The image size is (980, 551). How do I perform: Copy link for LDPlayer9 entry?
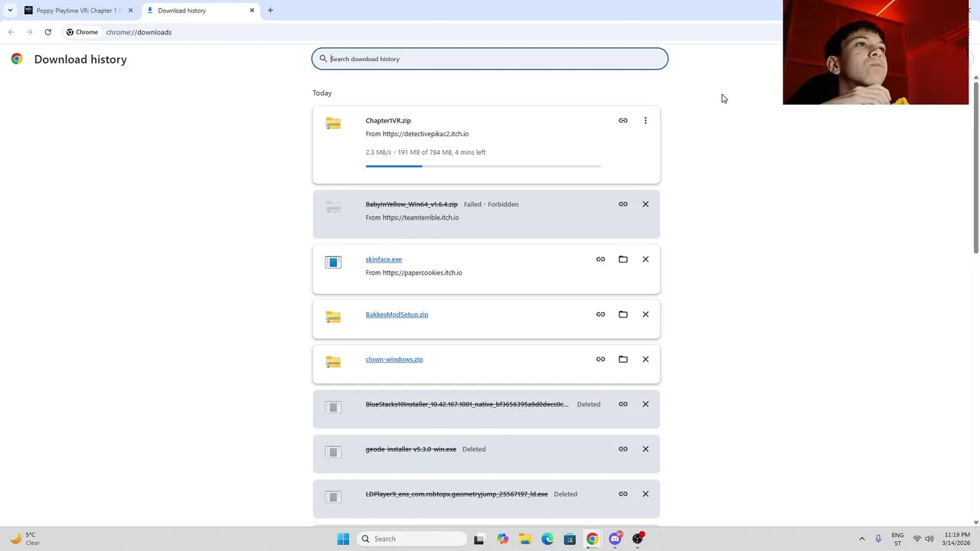coord(623,494)
